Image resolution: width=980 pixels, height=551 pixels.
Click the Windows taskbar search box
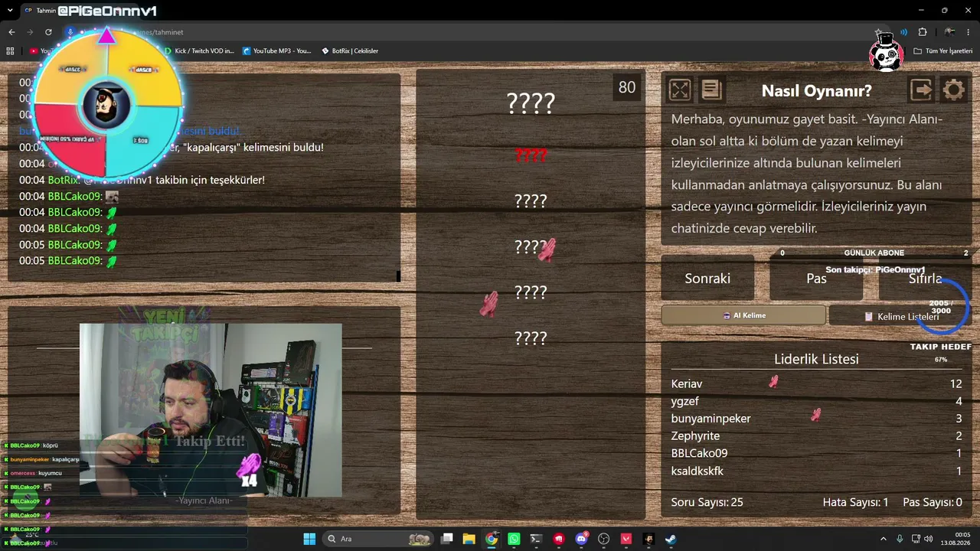[x=377, y=539]
